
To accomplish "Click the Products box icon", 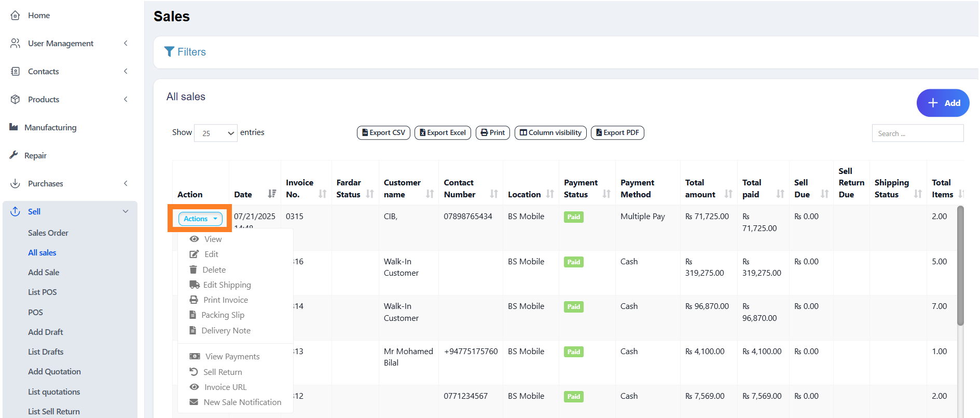I will pyautogui.click(x=16, y=99).
